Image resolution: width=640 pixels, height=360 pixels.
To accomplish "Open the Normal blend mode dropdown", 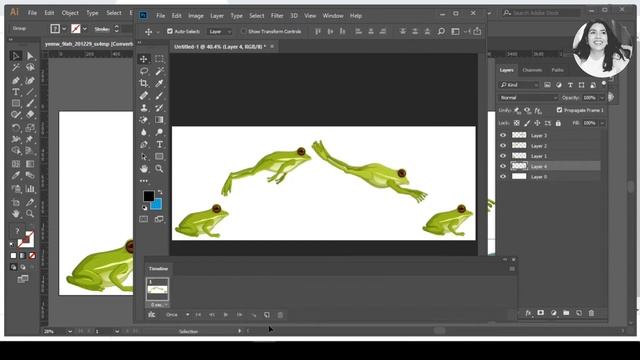I will pos(528,98).
